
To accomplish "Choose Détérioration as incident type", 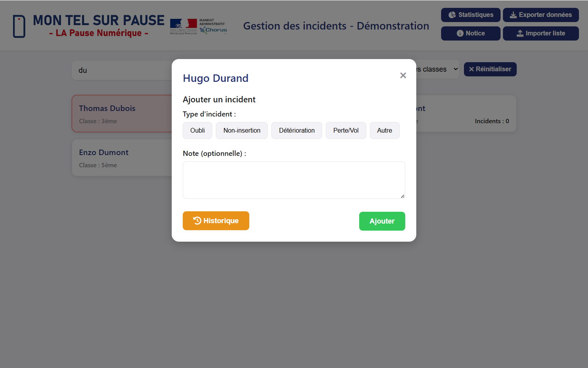I will (x=297, y=130).
